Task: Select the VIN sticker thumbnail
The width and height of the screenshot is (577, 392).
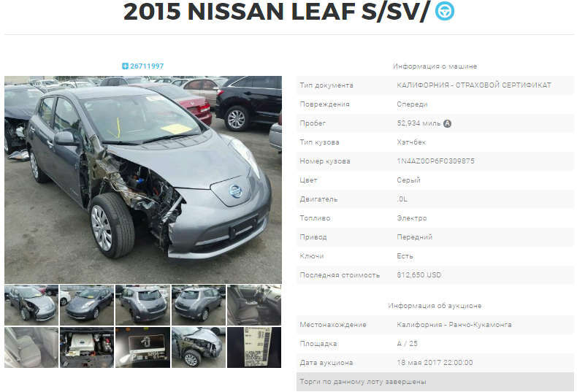Action: coord(254,347)
